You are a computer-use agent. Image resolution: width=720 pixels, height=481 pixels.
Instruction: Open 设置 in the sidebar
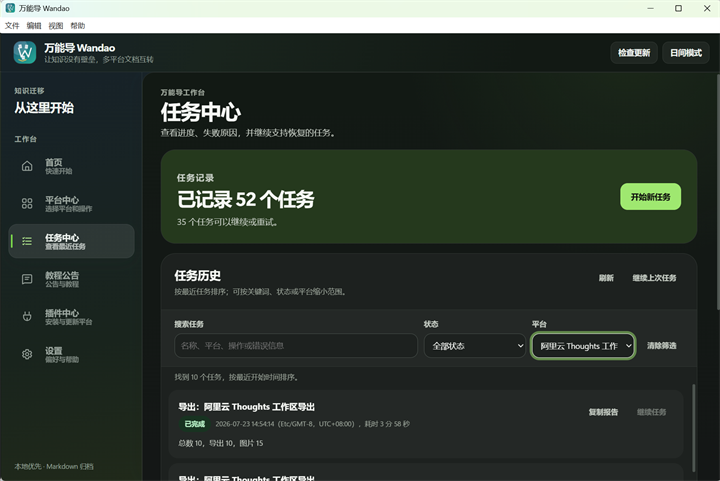tap(72, 354)
